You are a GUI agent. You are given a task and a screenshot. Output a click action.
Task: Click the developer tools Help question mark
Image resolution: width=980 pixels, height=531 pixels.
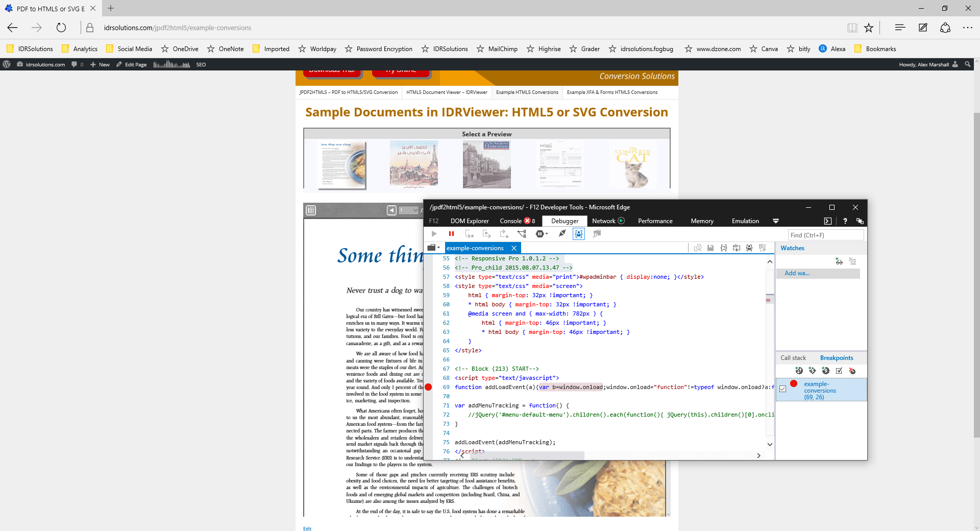pyautogui.click(x=845, y=221)
